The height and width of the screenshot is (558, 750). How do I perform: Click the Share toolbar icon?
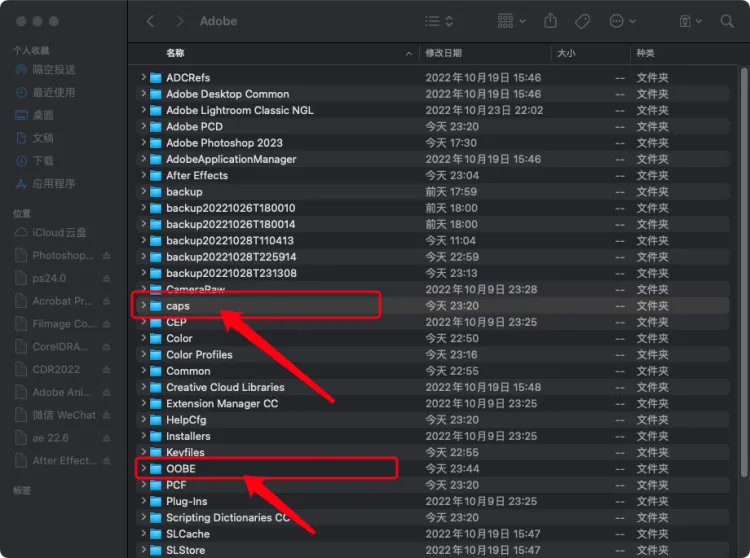pyautogui.click(x=551, y=21)
